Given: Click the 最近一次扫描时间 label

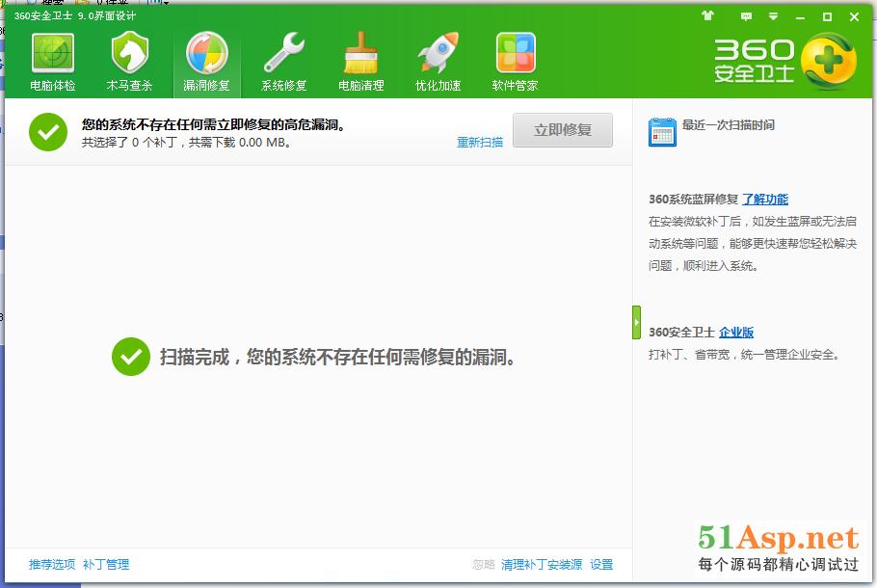Looking at the screenshot, I should pos(729,124).
